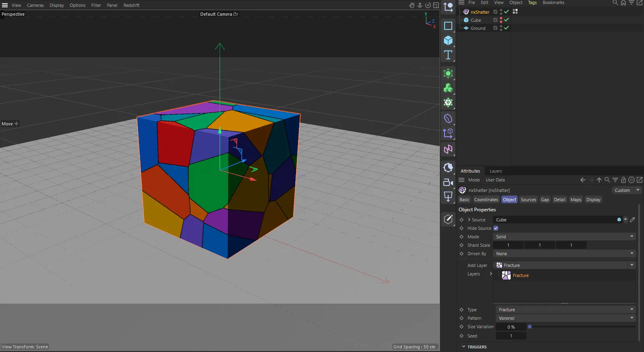Select the Fracture layer in Layers list
This screenshot has width=644, height=352.
[520, 275]
